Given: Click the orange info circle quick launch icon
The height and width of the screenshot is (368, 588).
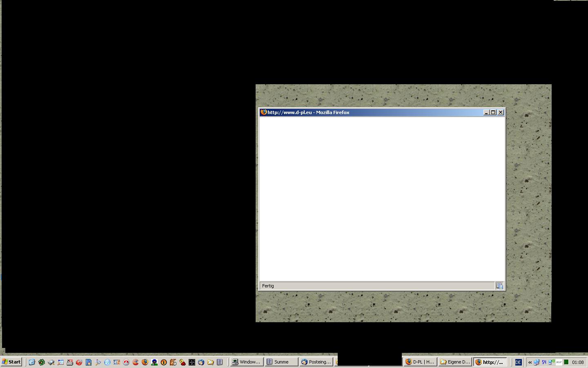Looking at the screenshot, I should tap(164, 362).
